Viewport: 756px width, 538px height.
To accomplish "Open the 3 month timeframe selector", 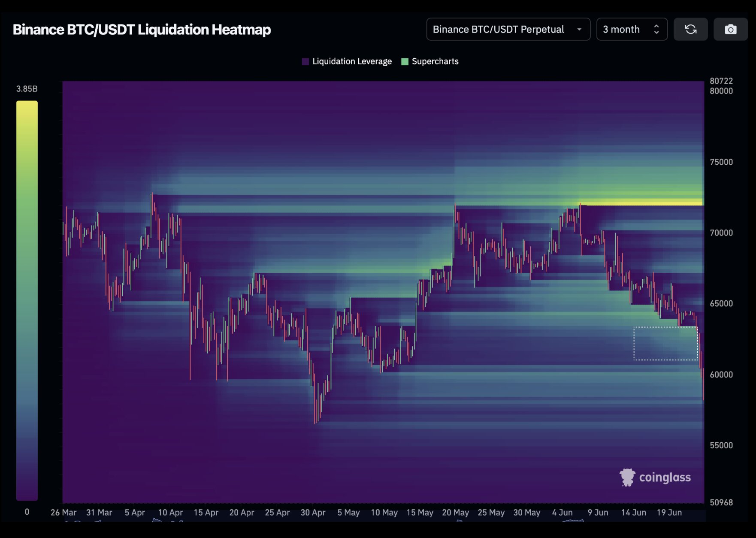I will [x=632, y=29].
